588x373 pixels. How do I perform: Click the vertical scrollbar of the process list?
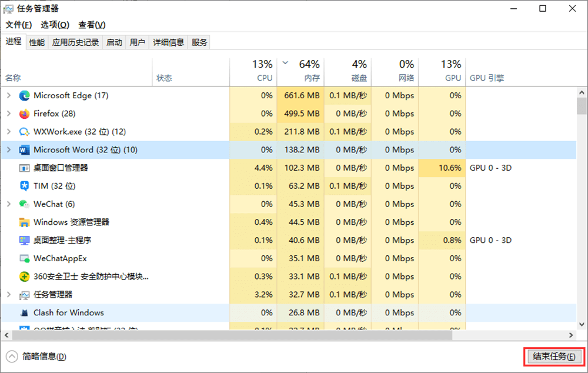(582, 206)
